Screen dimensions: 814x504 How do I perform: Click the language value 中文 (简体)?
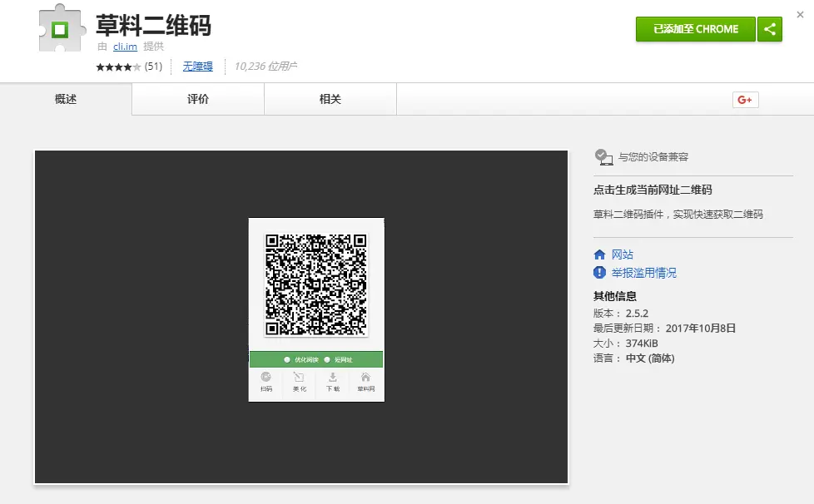[650, 358]
